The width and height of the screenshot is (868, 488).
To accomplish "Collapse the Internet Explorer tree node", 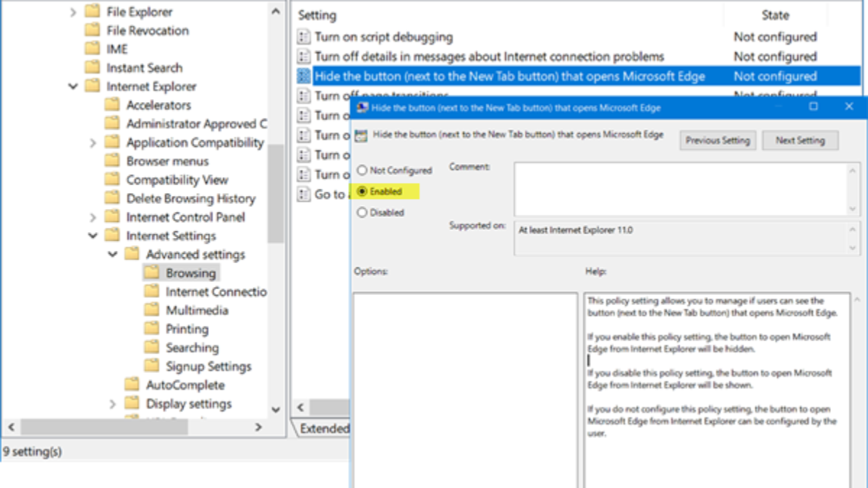I will tap(73, 87).
